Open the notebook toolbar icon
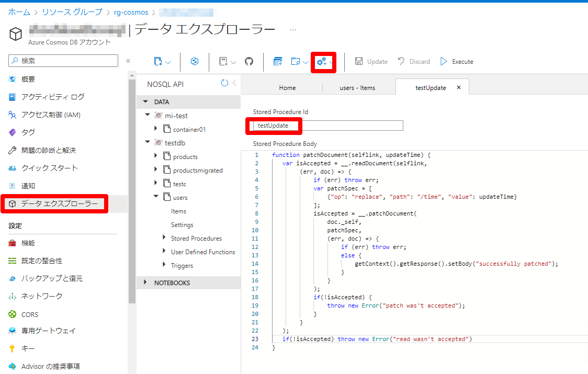 (223, 62)
